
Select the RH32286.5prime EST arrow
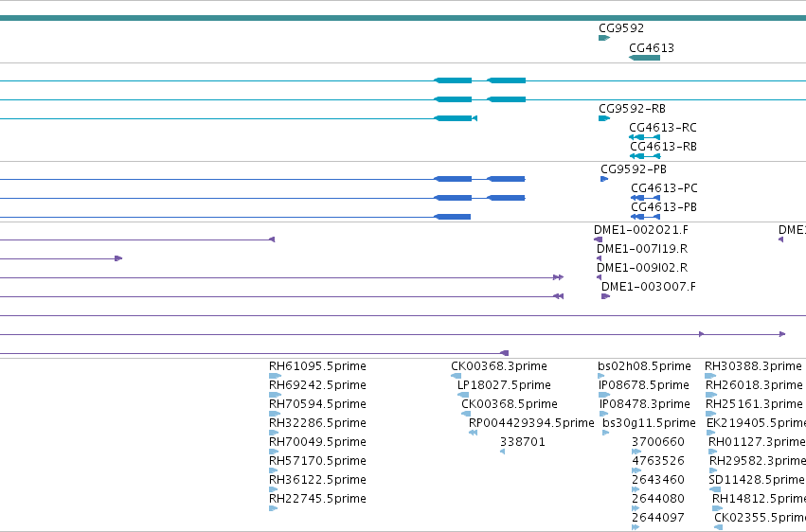click(x=274, y=433)
